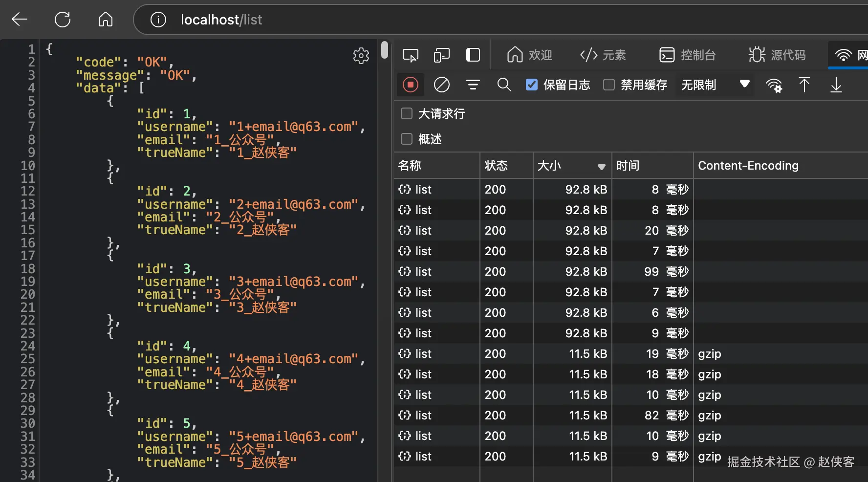Import a HAR file
The height and width of the screenshot is (482, 868).
click(804, 85)
